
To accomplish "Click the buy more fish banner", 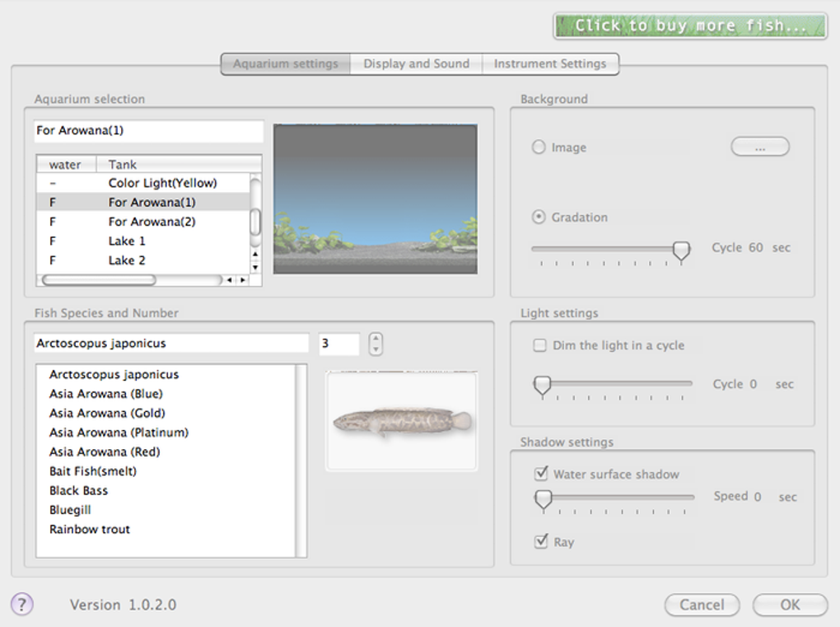I will click(690, 26).
